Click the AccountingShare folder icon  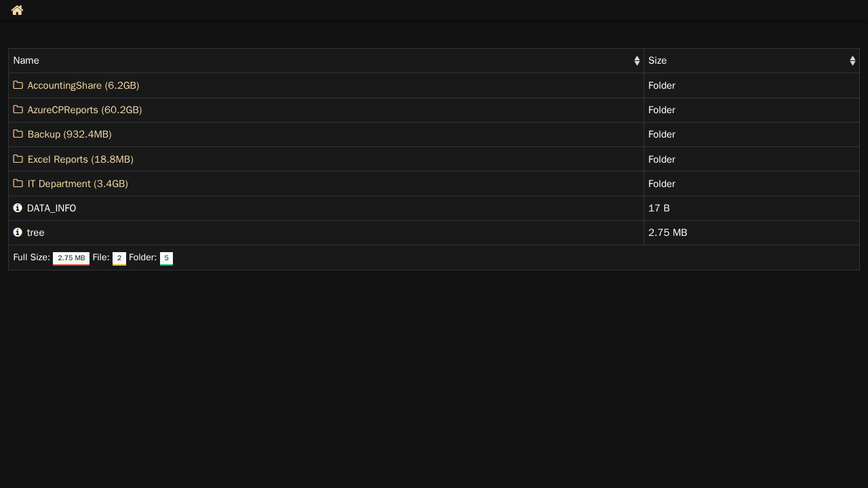click(x=18, y=85)
